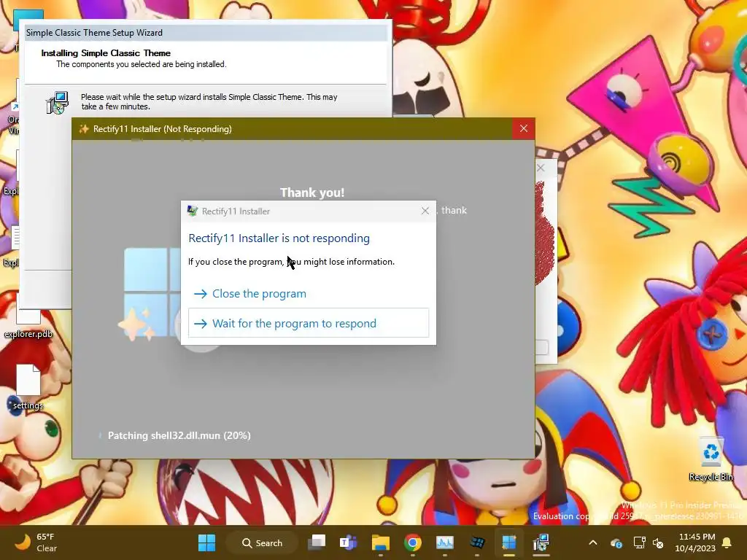Select the settings file on desktop
The height and width of the screenshot is (560, 747).
[28, 386]
